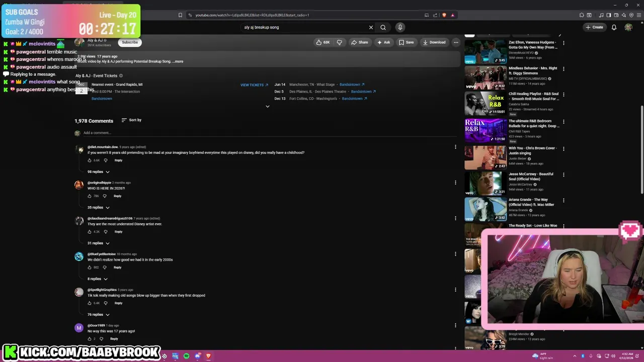644x362 pixels.
Task: Expand 98 replies thread
Action: point(99,172)
